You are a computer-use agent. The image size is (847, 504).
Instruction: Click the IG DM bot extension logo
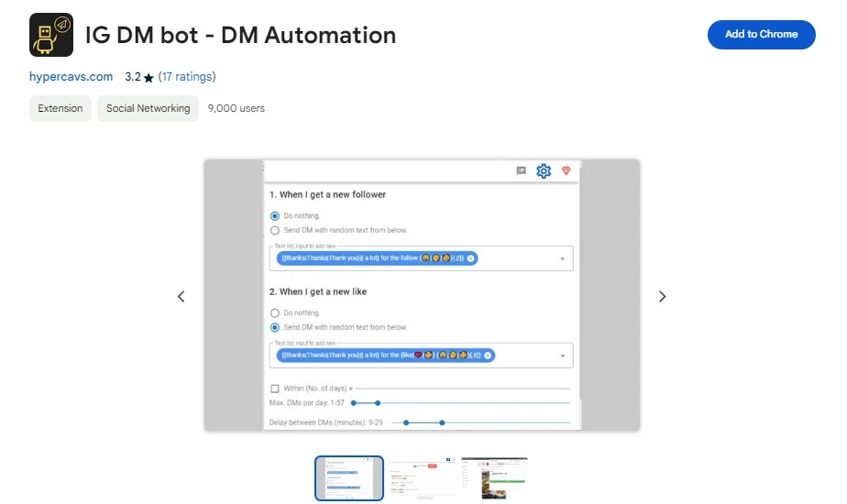click(51, 35)
